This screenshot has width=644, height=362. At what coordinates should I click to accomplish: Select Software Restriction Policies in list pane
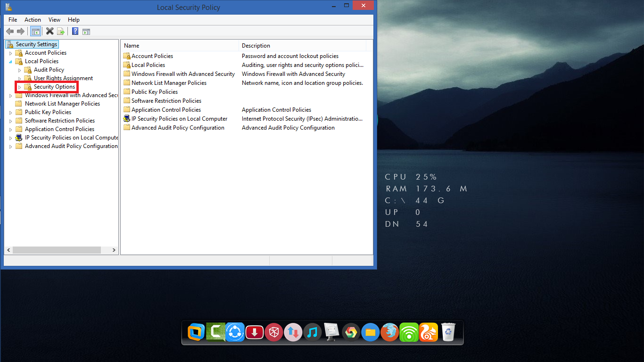[166, 101]
